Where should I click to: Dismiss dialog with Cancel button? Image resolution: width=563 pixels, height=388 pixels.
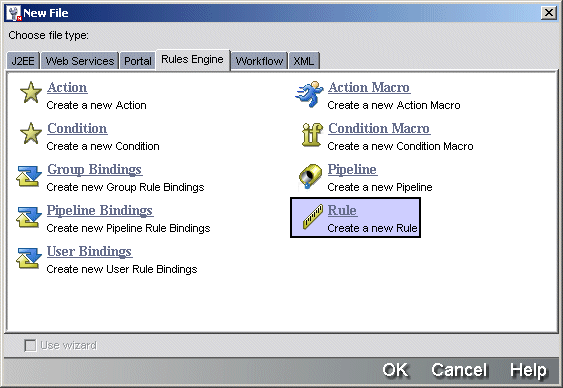coord(459,370)
